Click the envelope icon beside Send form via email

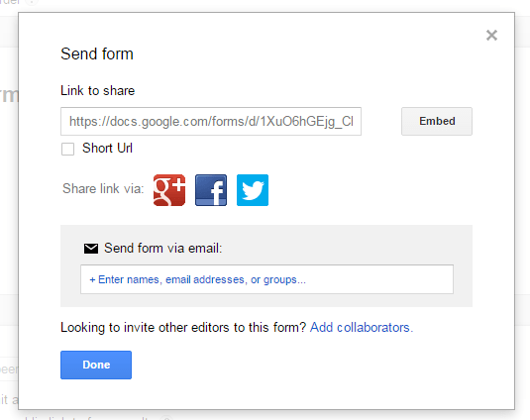click(x=91, y=249)
